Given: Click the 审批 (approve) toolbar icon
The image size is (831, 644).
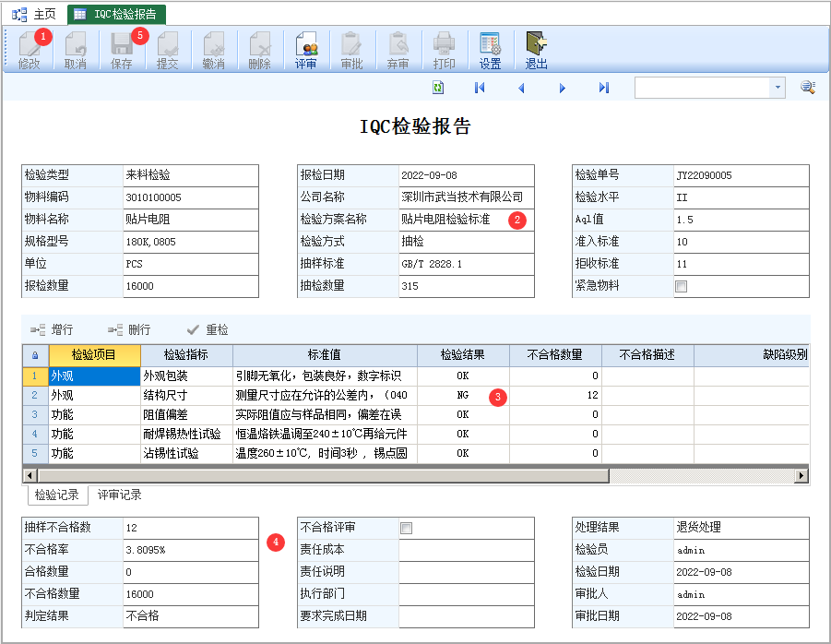Looking at the screenshot, I should [x=352, y=50].
